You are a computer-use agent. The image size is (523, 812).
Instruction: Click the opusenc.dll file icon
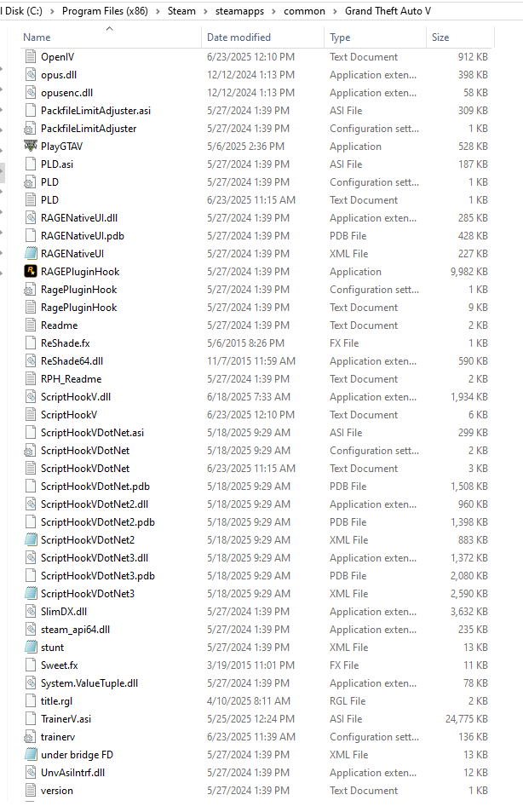pos(31,93)
